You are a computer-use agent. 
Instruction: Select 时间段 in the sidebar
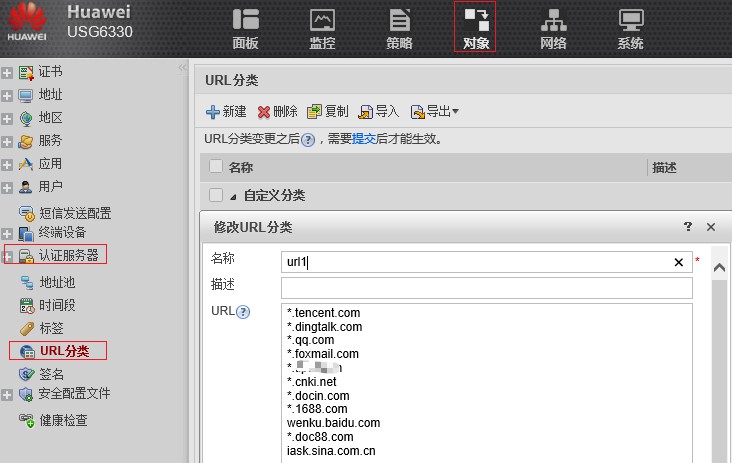coord(57,305)
